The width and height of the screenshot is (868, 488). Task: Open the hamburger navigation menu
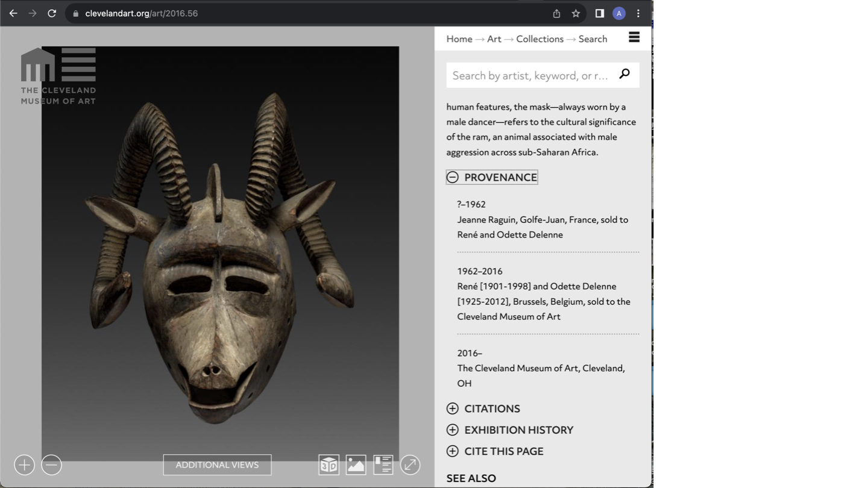click(x=634, y=37)
